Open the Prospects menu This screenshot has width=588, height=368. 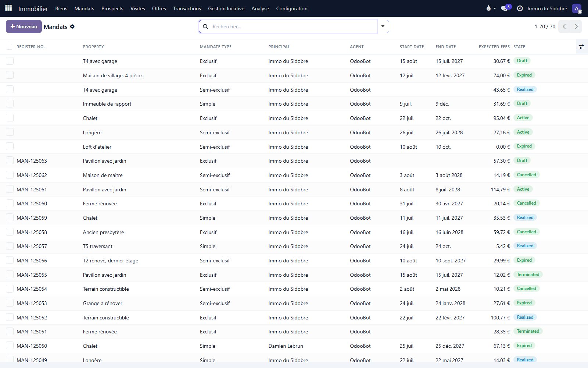tap(112, 8)
